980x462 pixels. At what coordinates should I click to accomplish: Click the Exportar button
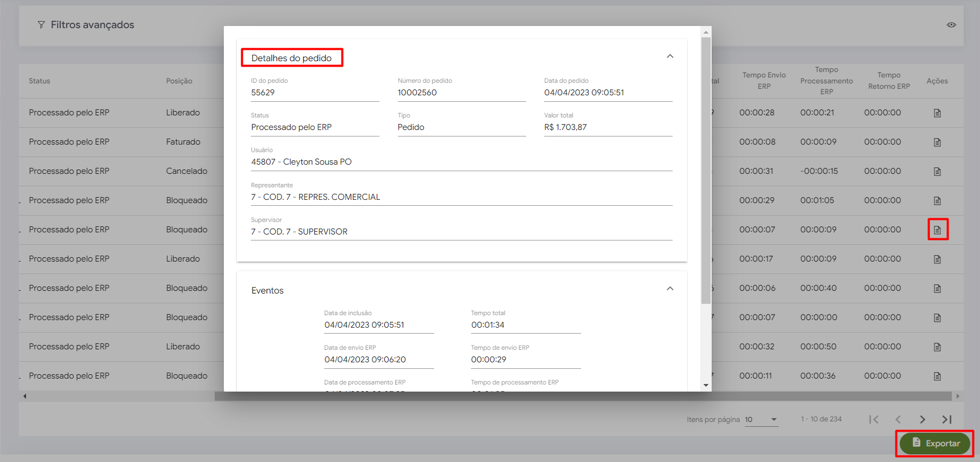934,443
